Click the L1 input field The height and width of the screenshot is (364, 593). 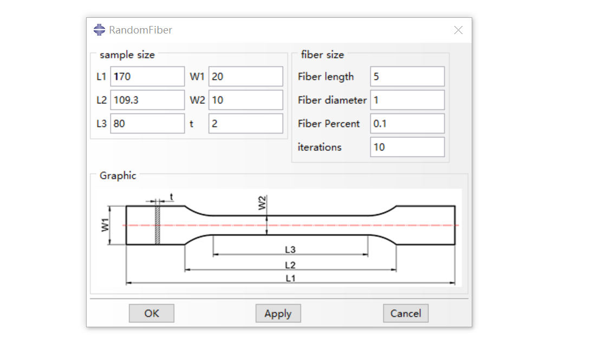(x=147, y=77)
